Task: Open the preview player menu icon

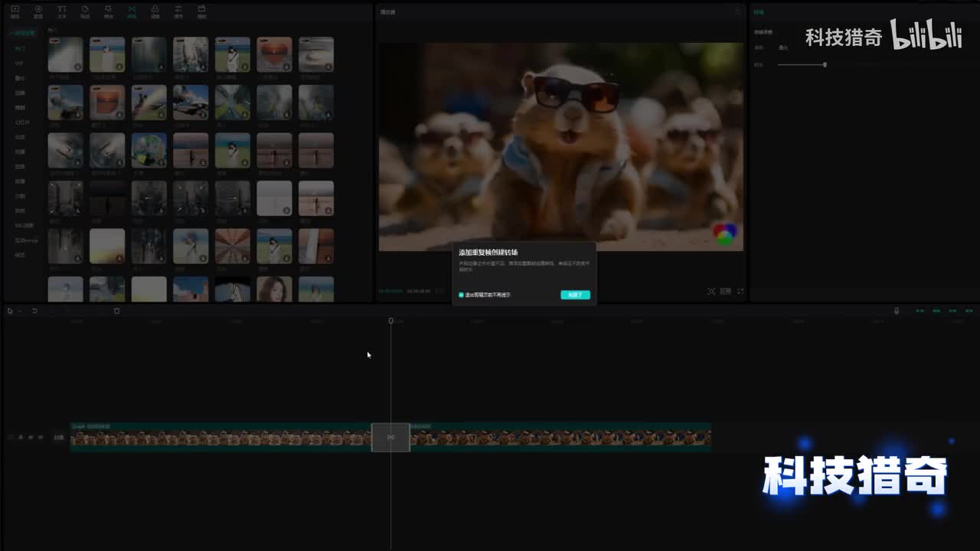Action: 737,12
